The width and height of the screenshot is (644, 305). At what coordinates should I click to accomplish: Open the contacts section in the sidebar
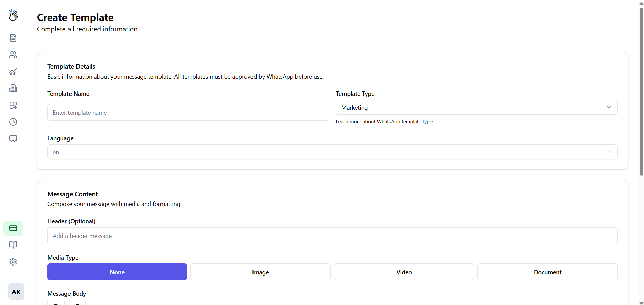tap(13, 55)
